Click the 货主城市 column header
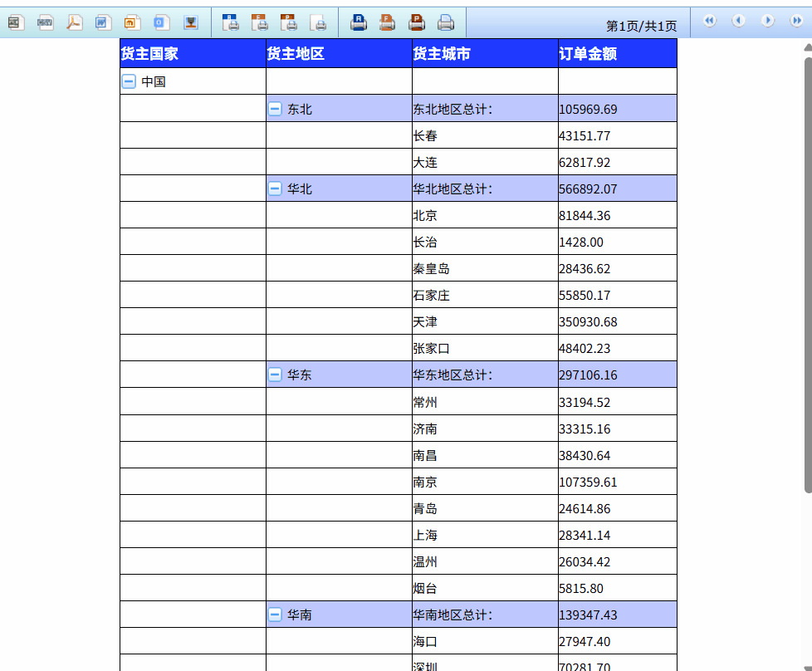Screen dimensions: 812x671 (x=485, y=53)
